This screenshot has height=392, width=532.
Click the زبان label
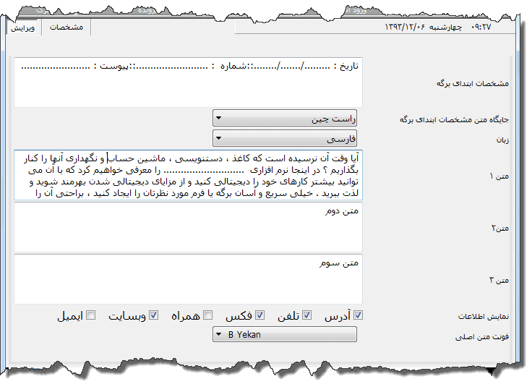[502, 140]
